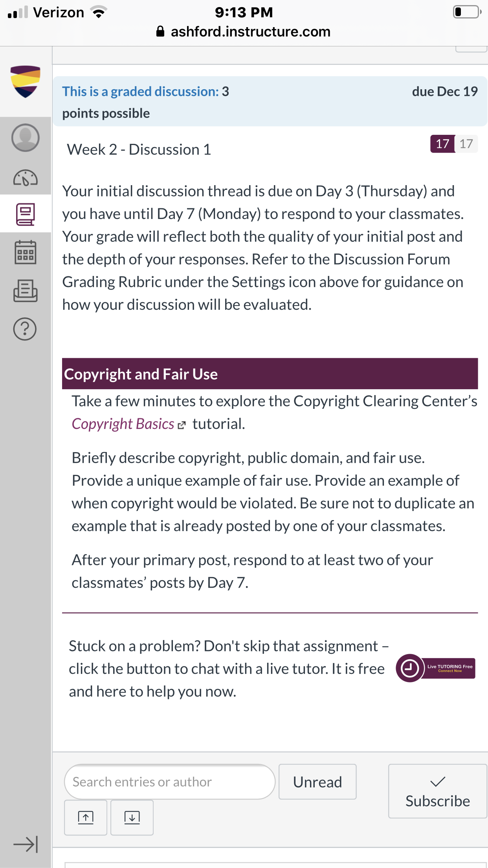Click the unread count badge 17
Viewport: 488px width, 868px height.
[x=442, y=144]
